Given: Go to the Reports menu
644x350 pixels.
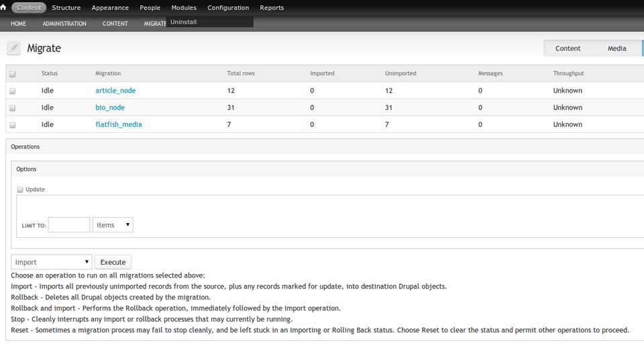Looking at the screenshot, I should tap(272, 8).
